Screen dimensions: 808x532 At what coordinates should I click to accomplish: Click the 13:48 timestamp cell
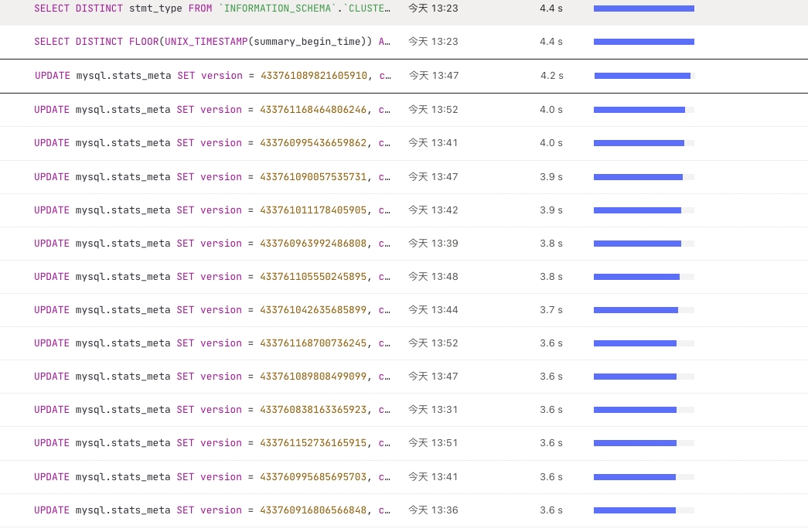[x=433, y=277]
